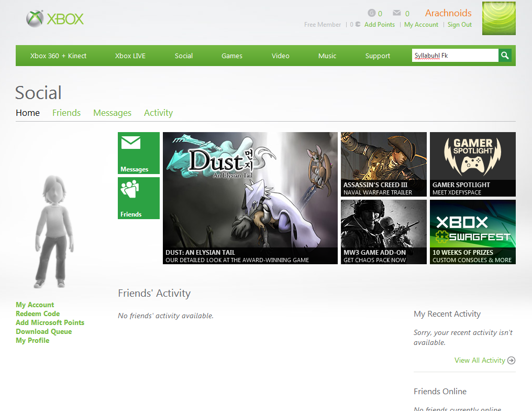The width and height of the screenshot is (532, 411).
Task: Open Assassin's Creed III Naval Warfare trailer
Action: point(383,165)
